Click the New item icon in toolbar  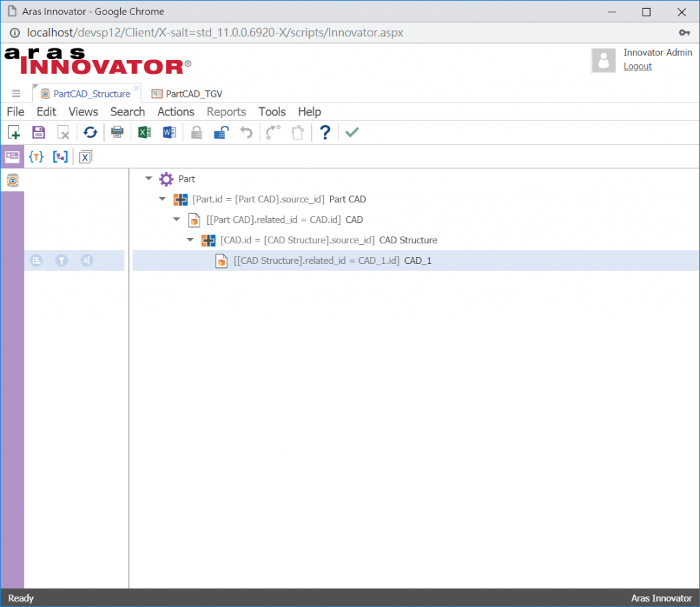point(14,133)
